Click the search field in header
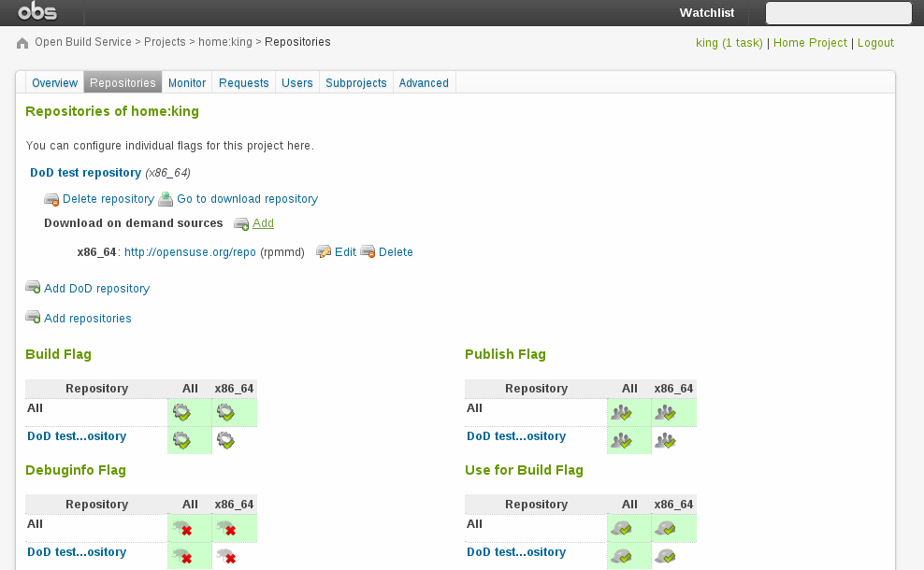This screenshot has width=924, height=570. (838, 13)
